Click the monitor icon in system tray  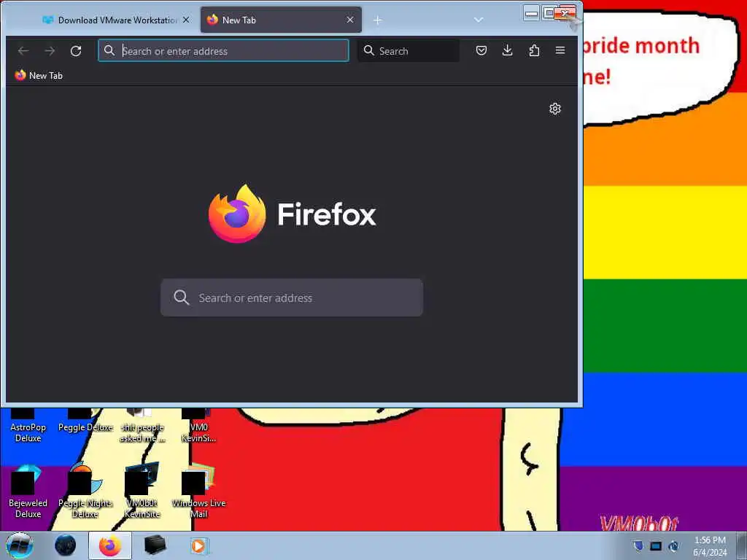click(x=656, y=545)
